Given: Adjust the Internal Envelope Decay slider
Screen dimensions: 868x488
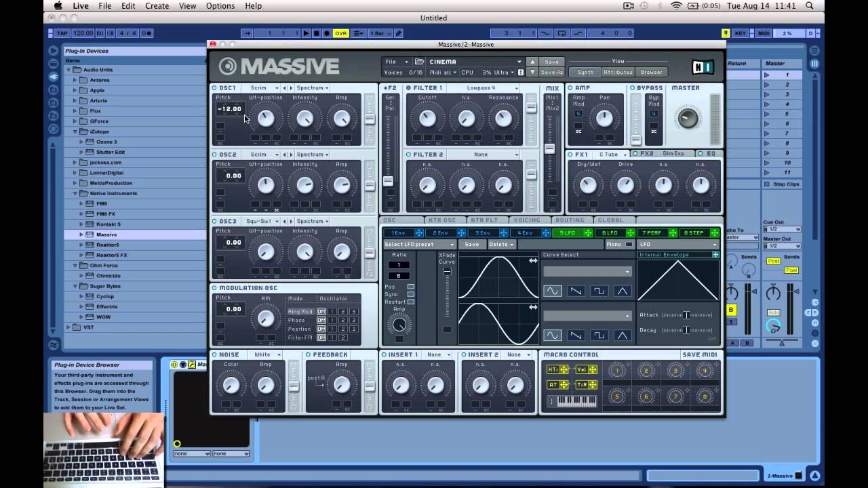Looking at the screenshot, I should click(x=687, y=330).
